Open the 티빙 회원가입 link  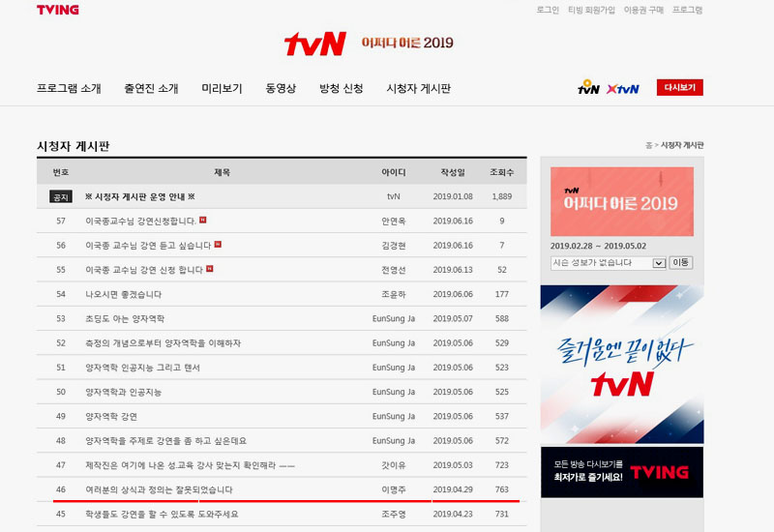(x=591, y=10)
